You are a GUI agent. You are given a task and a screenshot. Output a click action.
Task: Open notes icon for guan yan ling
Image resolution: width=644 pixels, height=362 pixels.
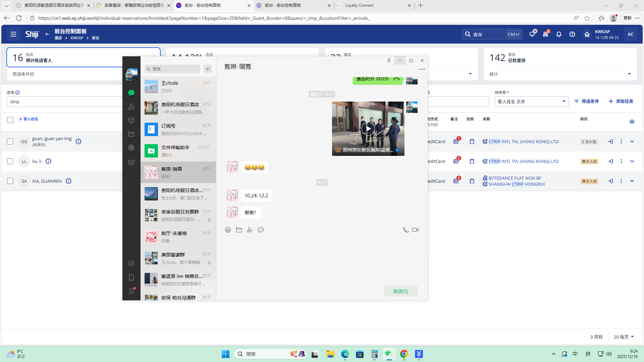point(456,141)
